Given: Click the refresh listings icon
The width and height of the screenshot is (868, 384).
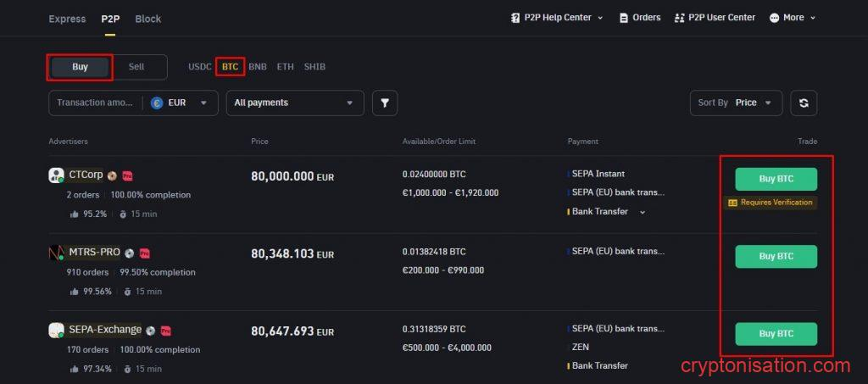Looking at the screenshot, I should click(804, 103).
